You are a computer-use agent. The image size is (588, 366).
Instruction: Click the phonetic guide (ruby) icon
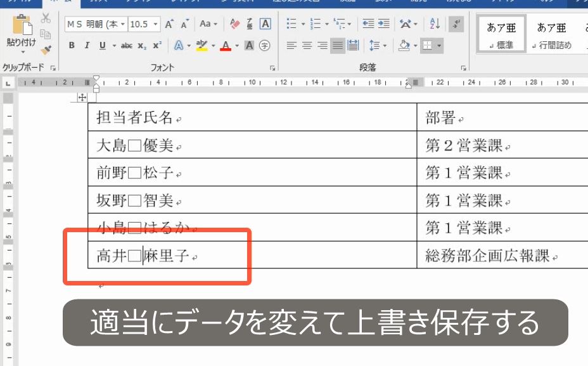click(x=248, y=24)
